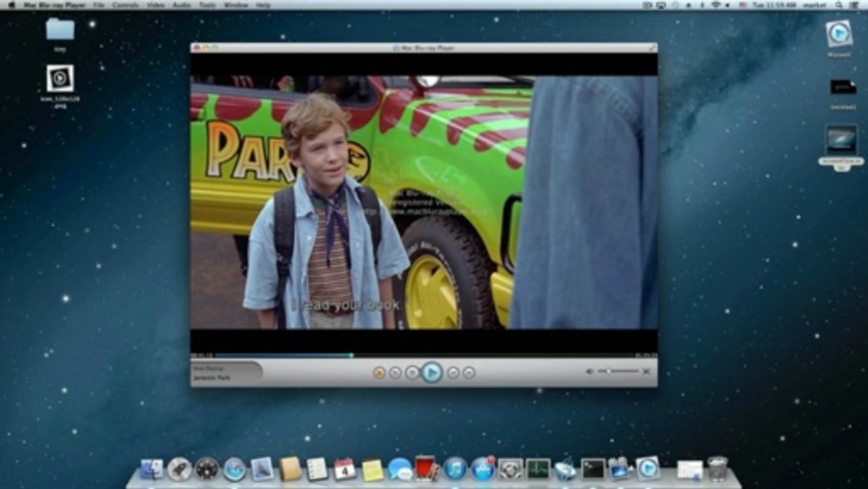Click the Stop button left of Play
Viewport: 868px width, 489px height.
[x=413, y=372]
